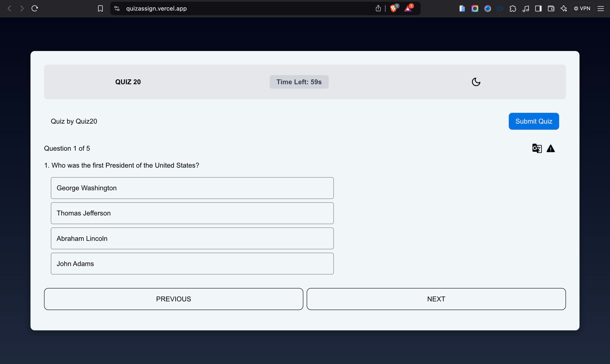Go to the next question
Viewport: 610px width, 364px height.
[x=436, y=299]
